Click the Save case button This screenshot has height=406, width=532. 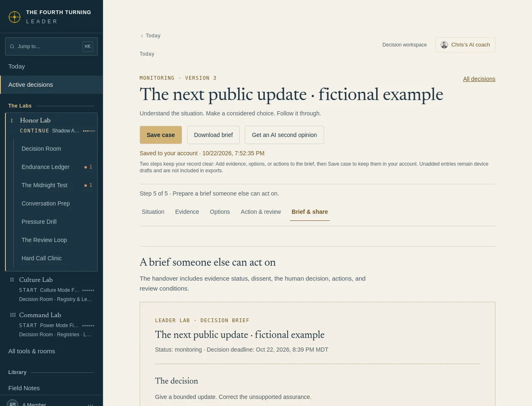pyautogui.click(x=161, y=135)
